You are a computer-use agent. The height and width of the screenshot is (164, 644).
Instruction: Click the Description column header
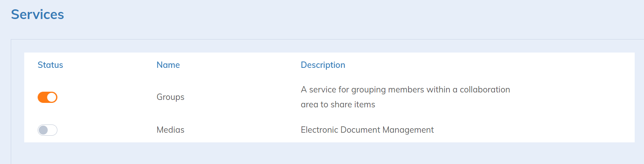(x=323, y=65)
